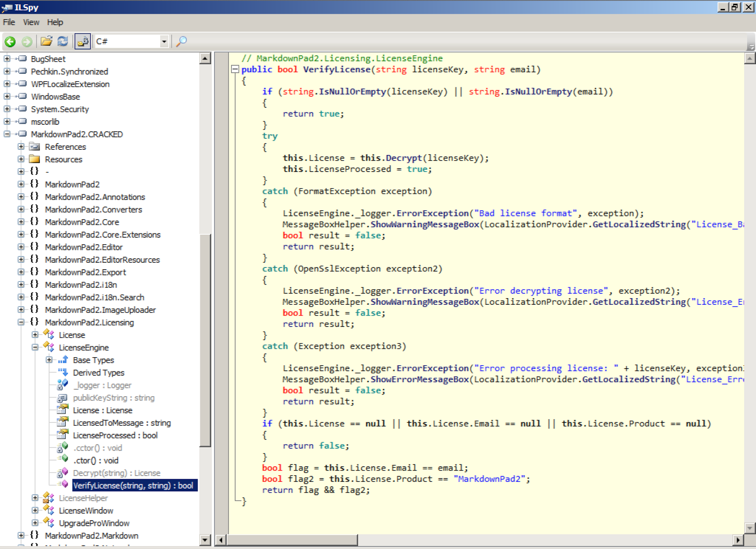Click the .cctor() static constructor icon
This screenshot has height=549, width=756.
tap(63, 447)
